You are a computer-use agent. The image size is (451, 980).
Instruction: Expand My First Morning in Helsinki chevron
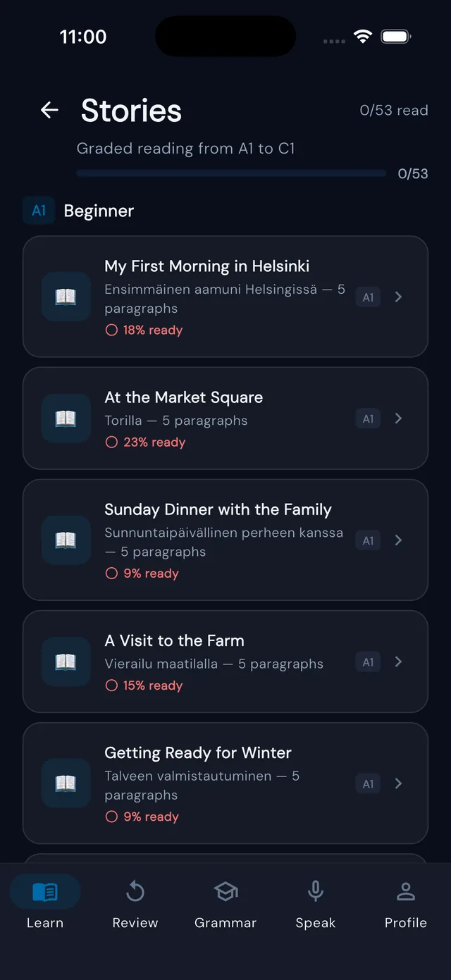tap(398, 297)
